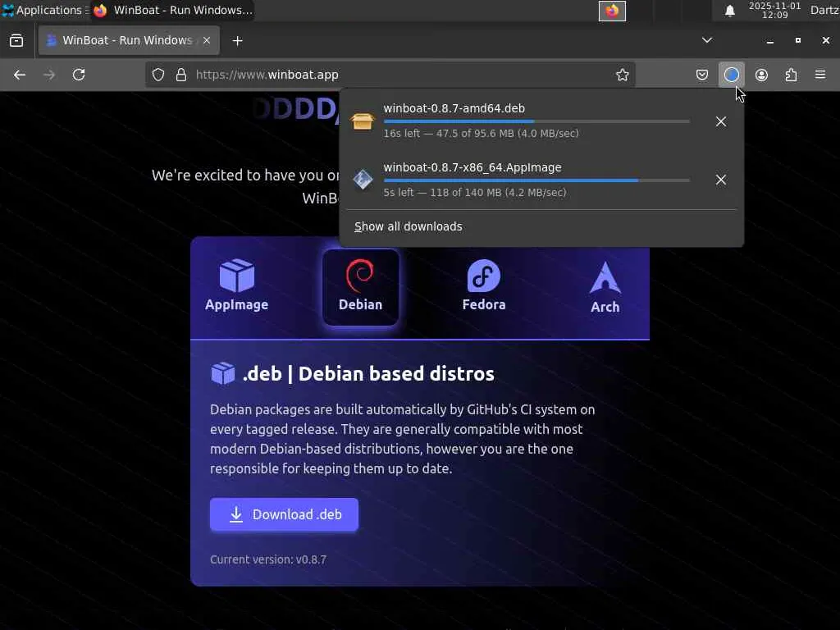Click the Firefox workspace thumbnail in panel

[x=612, y=11]
